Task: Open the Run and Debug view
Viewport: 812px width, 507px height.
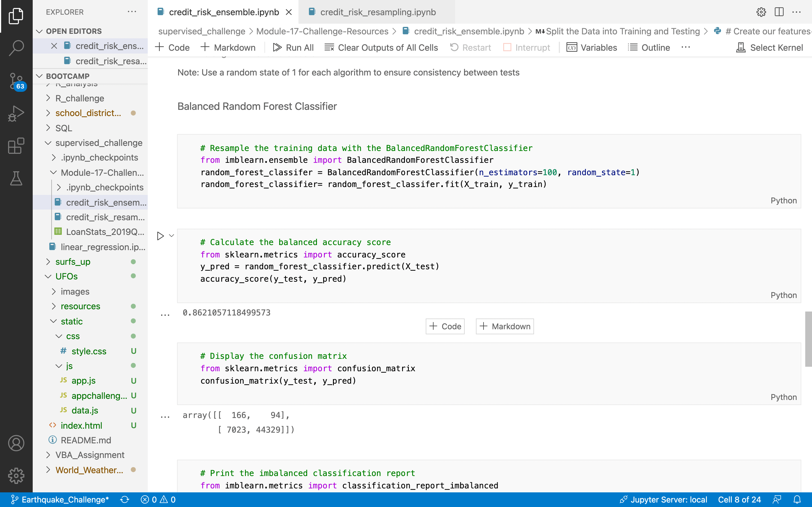Action: (16, 113)
